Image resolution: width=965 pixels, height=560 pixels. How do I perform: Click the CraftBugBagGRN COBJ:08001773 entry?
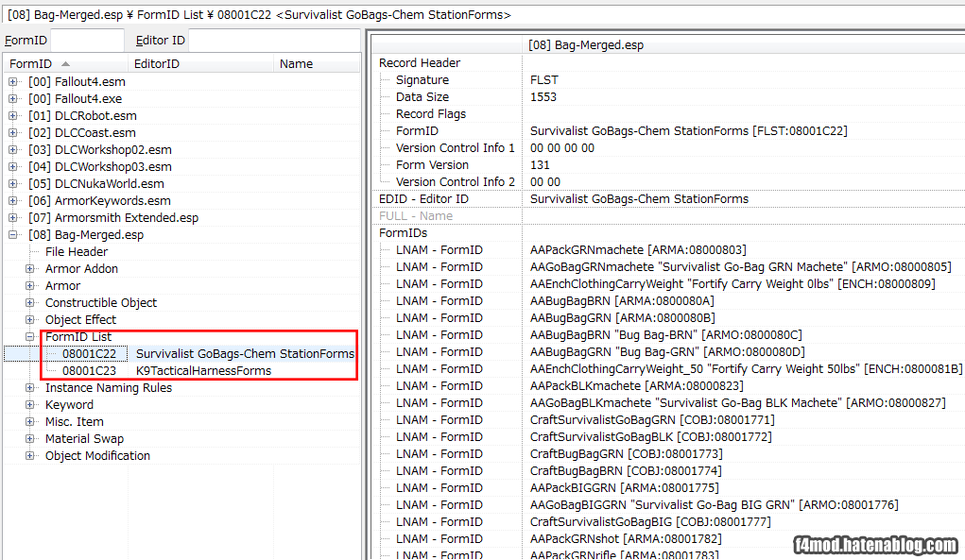626,454
